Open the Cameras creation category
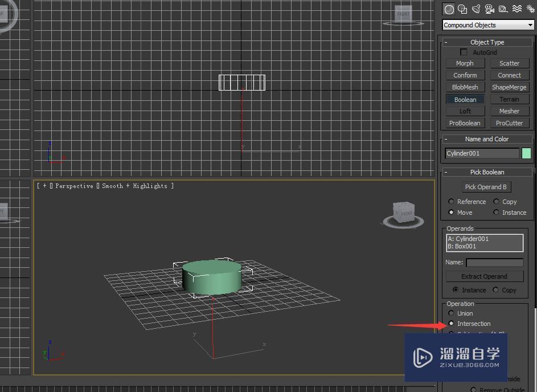537x392 pixels. tap(489, 9)
